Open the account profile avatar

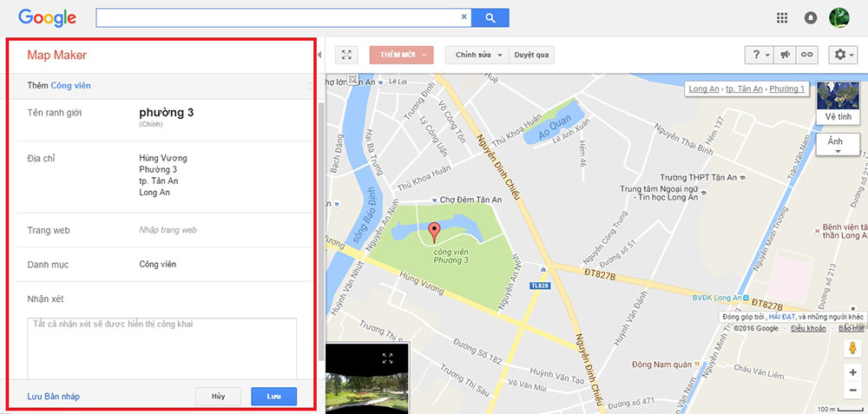point(838,17)
